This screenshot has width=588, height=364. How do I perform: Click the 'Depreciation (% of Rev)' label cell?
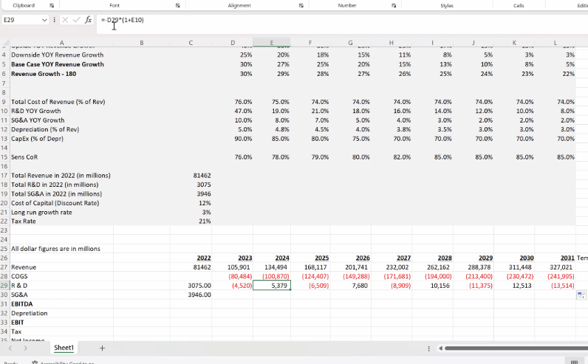pyautogui.click(x=45, y=129)
